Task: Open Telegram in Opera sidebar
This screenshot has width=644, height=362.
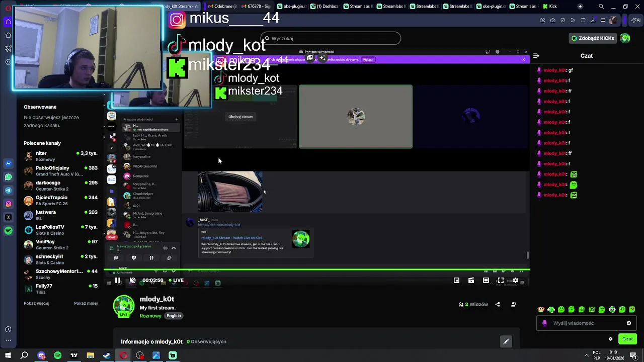Action: (8, 191)
